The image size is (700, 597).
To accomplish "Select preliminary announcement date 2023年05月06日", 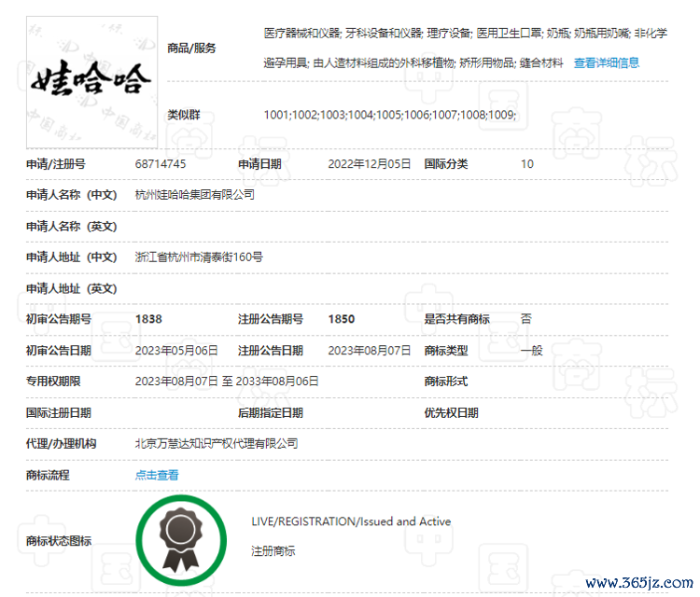I will [x=176, y=350].
